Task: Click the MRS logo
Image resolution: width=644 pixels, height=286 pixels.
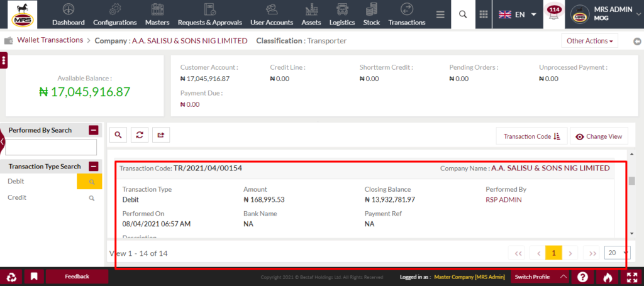Action: [22, 14]
